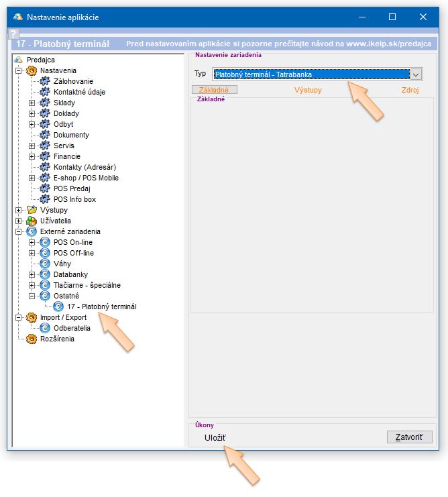Click Uložiť to save settings
448x497 pixels.
pyautogui.click(x=215, y=438)
